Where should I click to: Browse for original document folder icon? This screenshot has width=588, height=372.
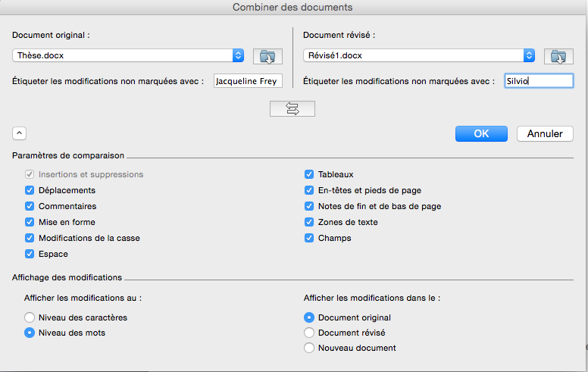(x=267, y=56)
